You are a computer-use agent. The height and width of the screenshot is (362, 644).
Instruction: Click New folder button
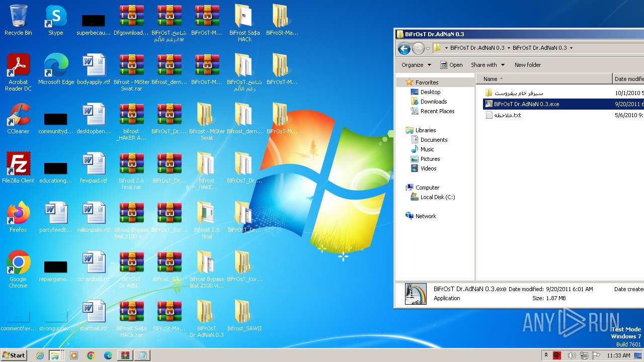click(x=528, y=65)
